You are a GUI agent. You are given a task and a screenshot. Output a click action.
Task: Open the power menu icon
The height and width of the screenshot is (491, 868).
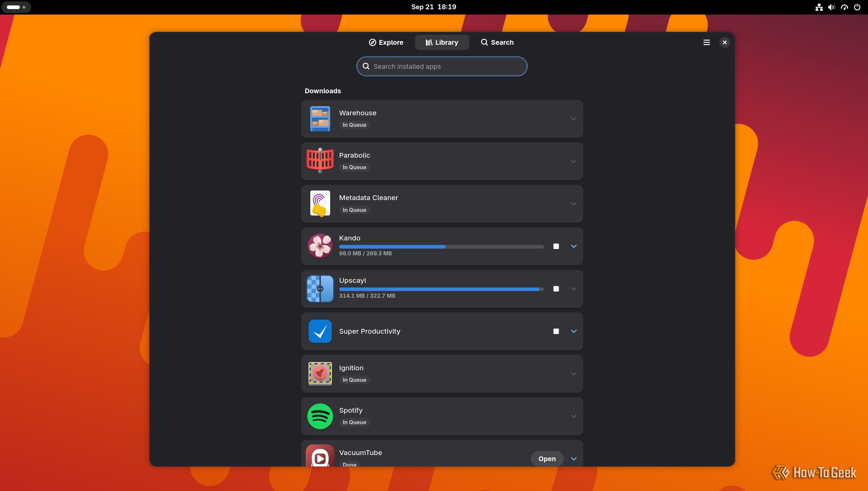(x=857, y=7)
